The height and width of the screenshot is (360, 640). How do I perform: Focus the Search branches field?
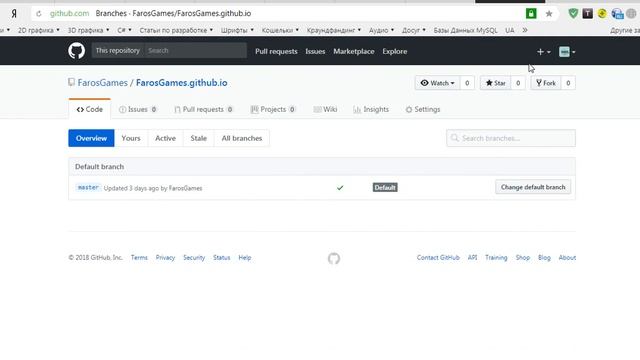511,138
